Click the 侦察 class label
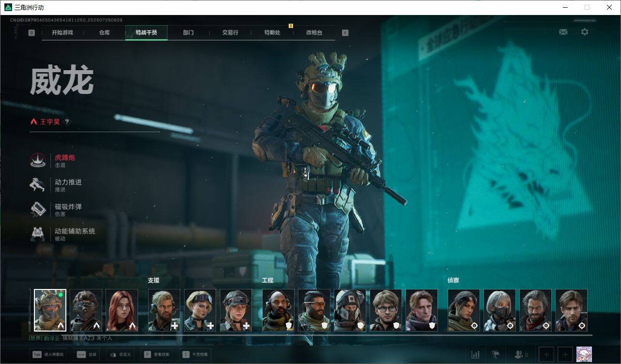The height and width of the screenshot is (364, 621). pos(453,280)
